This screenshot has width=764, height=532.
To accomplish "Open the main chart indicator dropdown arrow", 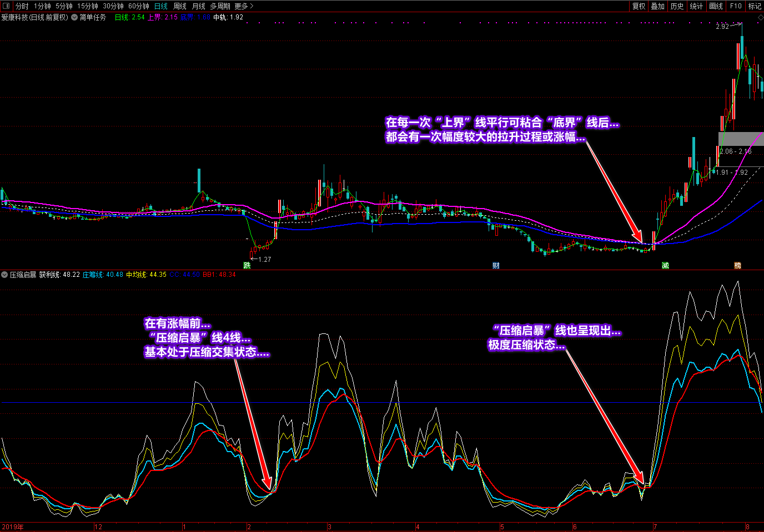I will click(74, 17).
